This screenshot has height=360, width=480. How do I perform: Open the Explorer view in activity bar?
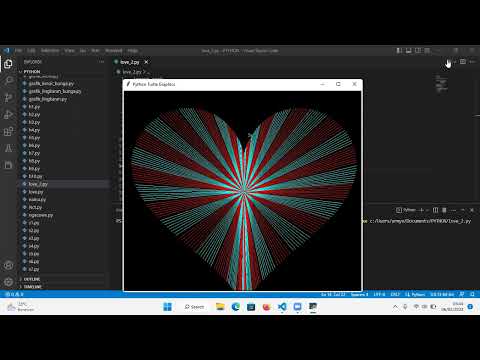[8, 64]
